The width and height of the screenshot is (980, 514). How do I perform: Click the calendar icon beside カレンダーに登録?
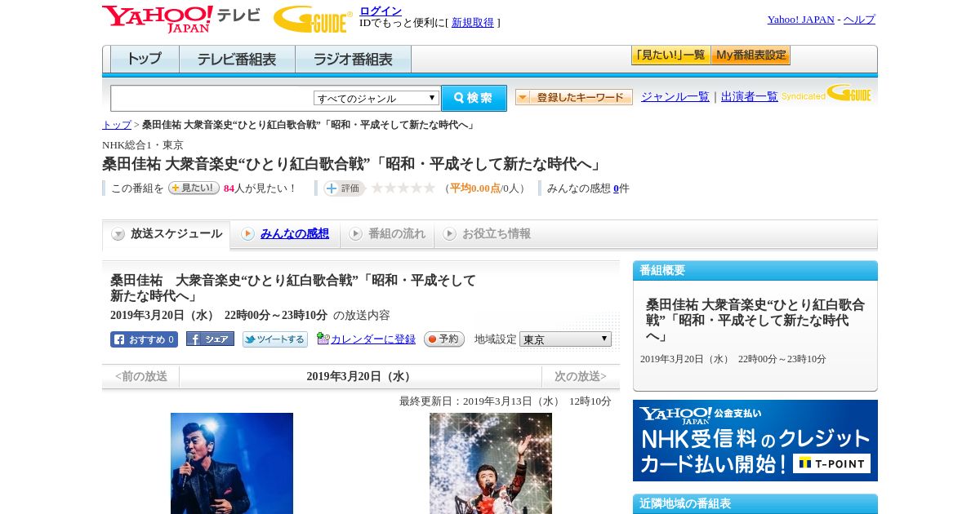(323, 339)
